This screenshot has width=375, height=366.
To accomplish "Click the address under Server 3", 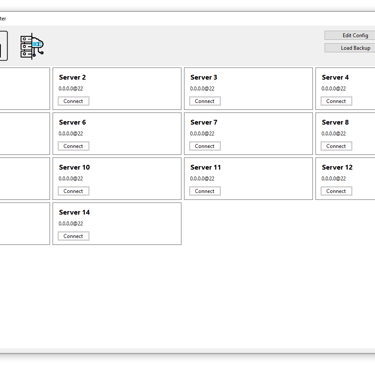I will coord(202,89).
